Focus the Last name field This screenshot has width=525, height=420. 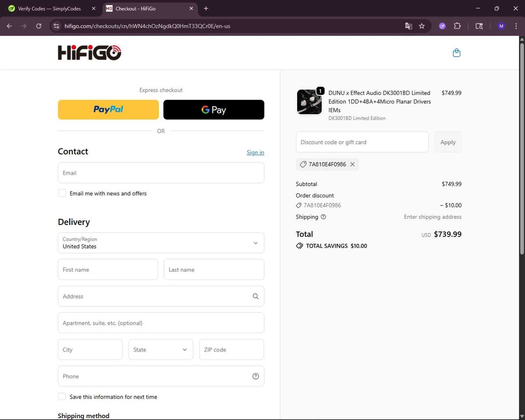click(214, 269)
